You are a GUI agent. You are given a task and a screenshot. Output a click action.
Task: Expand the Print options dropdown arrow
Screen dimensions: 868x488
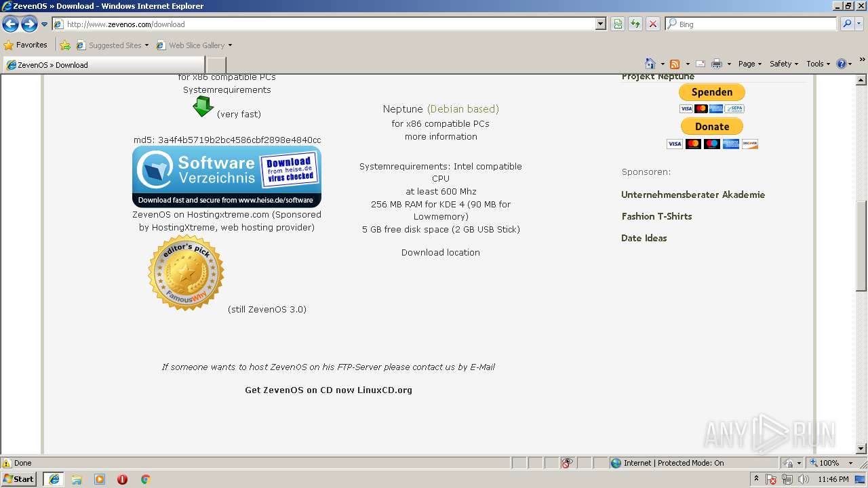pos(729,64)
